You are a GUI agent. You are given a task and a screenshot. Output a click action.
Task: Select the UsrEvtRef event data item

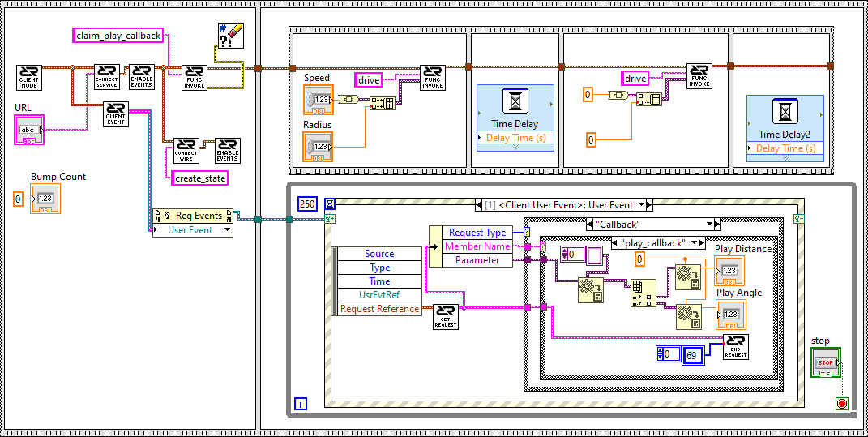click(x=379, y=295)
